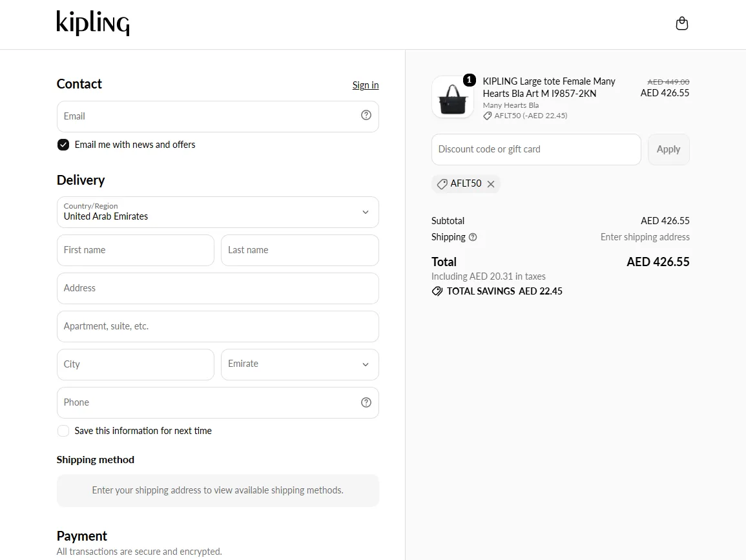The height and width of the screenshot is (560, 746).
Task: Check Save this information for next time
Action: (x=63, y=431)
